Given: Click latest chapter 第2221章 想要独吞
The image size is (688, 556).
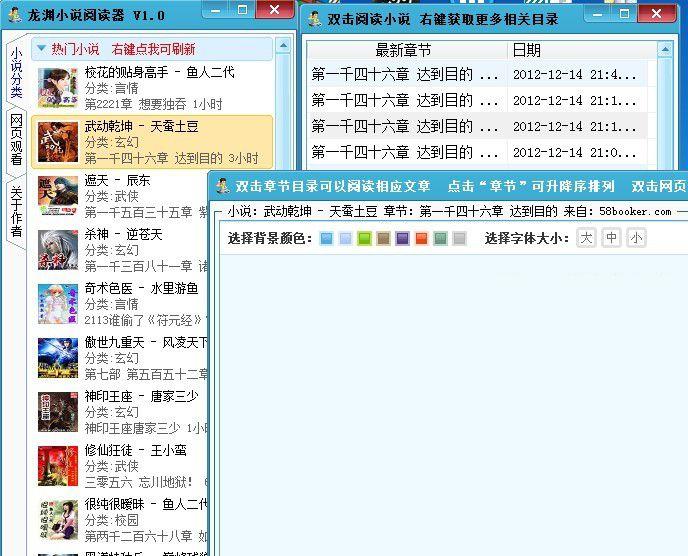Looking at the screenshot, I should (x=135, y=104).
